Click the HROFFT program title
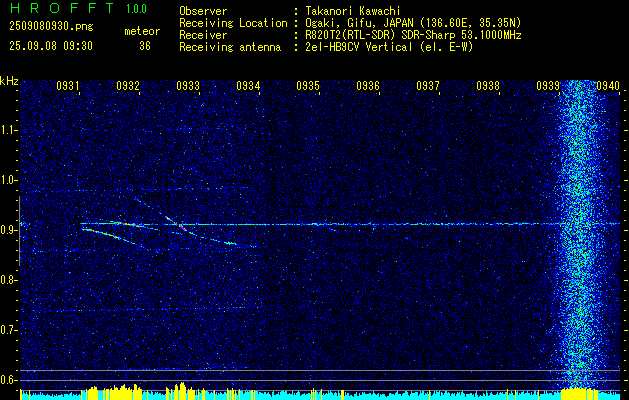The image size is (629, 400). [62, 8]
